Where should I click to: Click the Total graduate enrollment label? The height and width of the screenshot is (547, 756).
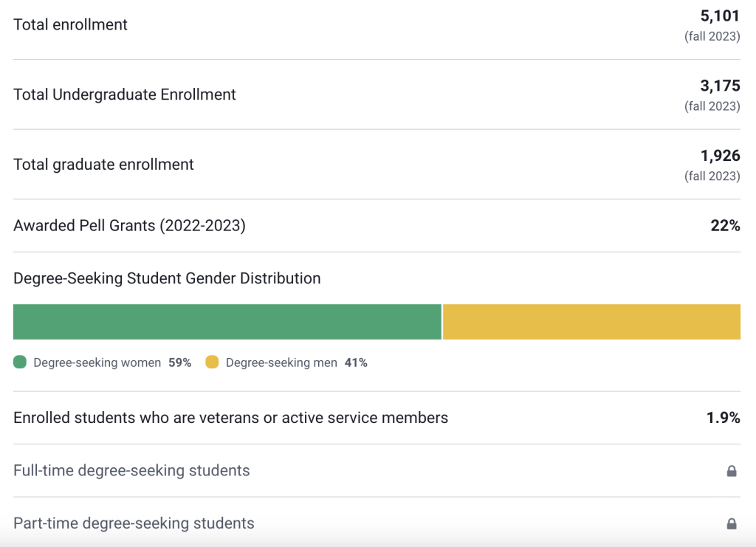(x=103, y=165)
